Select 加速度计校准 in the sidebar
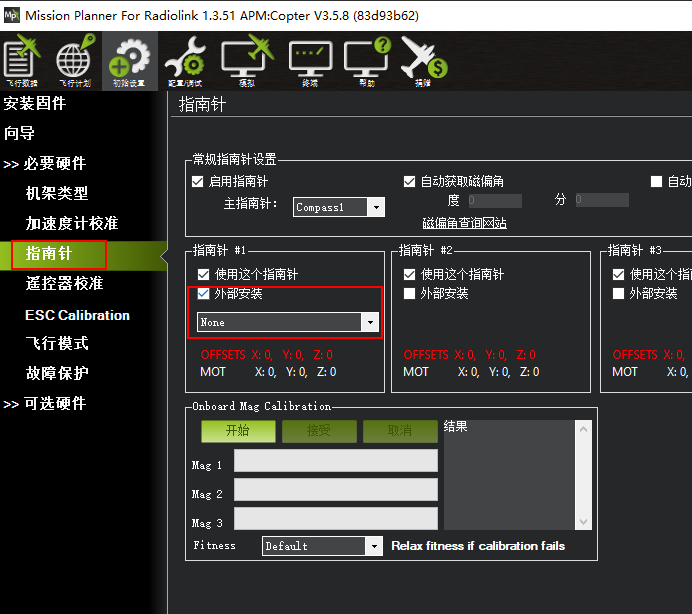Image resolution: width=692 pixels, height=614 pixels. pyautogui.click(x=71, y=223)
